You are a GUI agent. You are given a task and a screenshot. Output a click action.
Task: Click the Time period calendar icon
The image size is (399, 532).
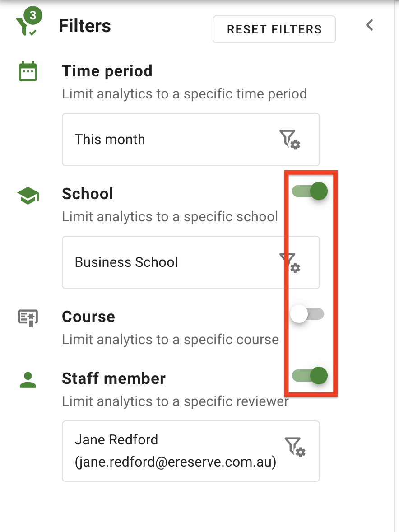[28, 72]
